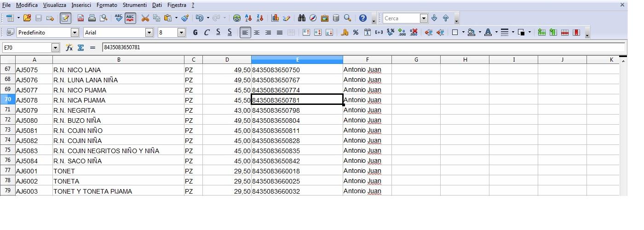This screenshot has height=230, width=644.
Task: Open the new document type dropdown arrow
Action: (x=18, y=18)
